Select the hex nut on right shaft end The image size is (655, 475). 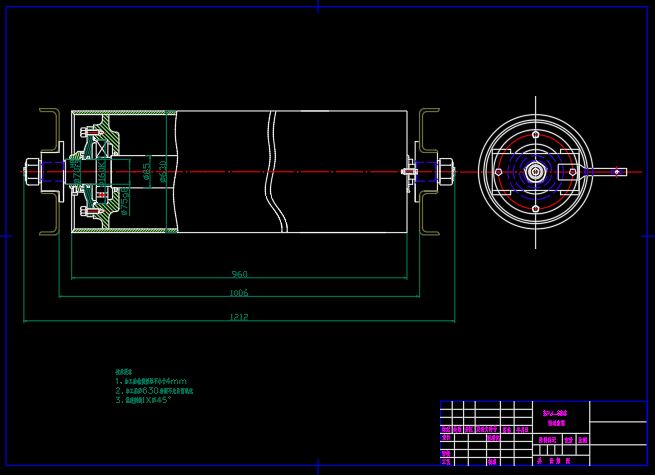pos(444,171)
